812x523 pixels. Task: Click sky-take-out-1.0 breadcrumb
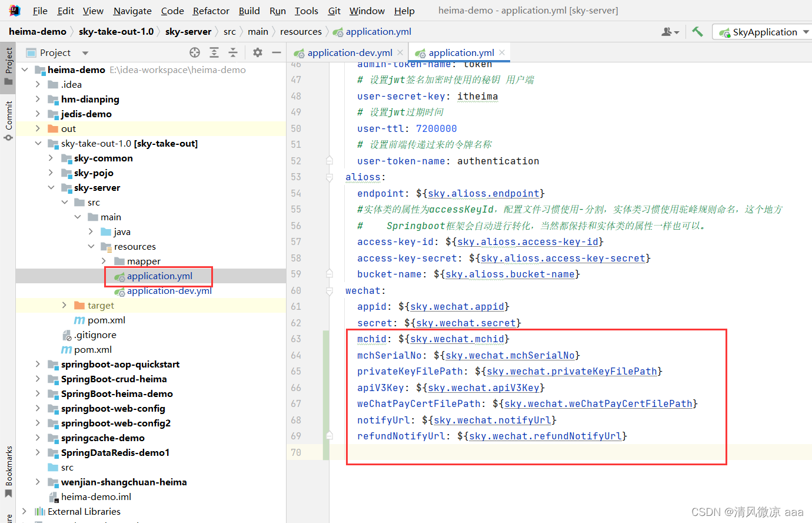point(116,32)
